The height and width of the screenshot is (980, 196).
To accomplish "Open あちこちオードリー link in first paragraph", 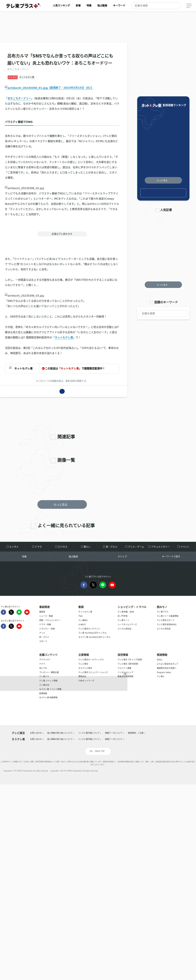I will pos(19,98).
